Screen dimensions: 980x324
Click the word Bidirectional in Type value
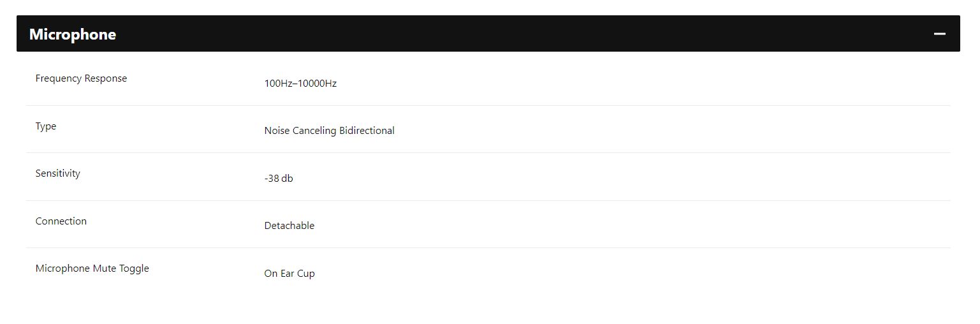[x=367, y=131]
